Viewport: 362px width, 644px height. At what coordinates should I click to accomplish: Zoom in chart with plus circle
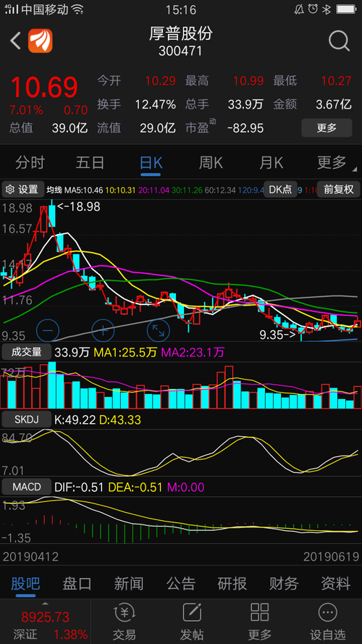pyautogui.click(x=103, y=330)
